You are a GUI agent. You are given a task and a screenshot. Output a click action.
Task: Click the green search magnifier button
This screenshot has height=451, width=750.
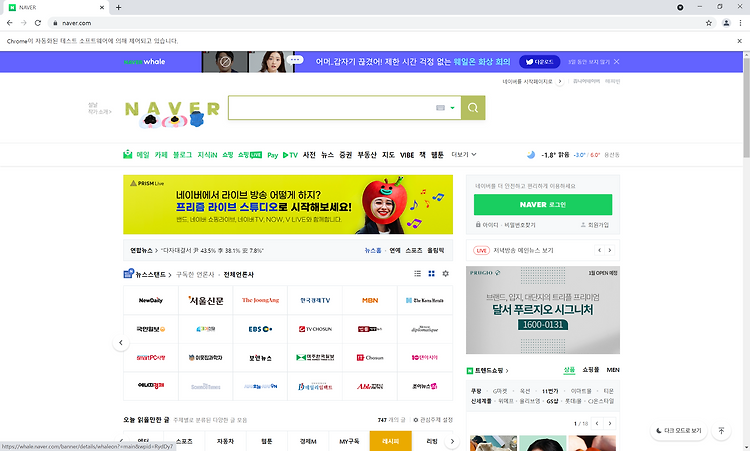tap(473, 108)
